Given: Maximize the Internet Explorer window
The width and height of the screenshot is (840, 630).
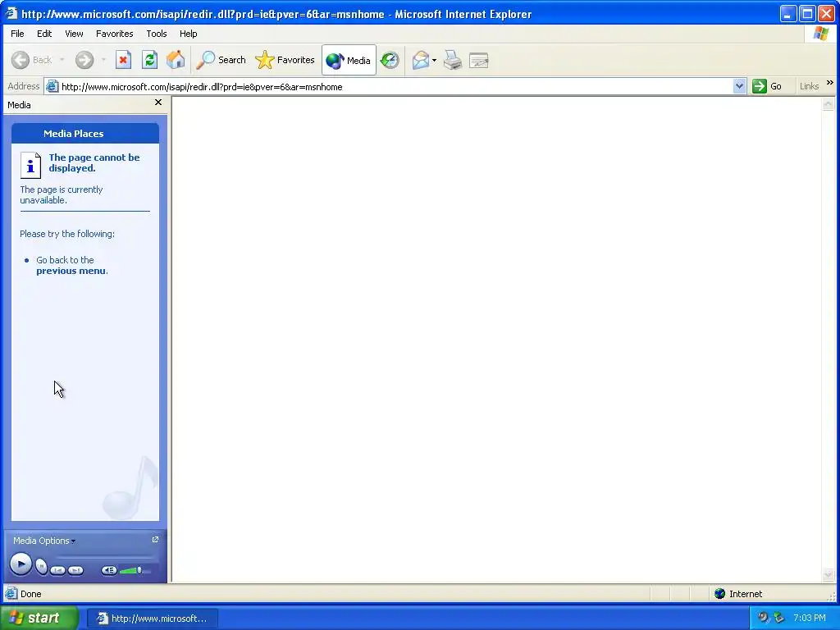Looking at the screenshot, I should point(807,14).
